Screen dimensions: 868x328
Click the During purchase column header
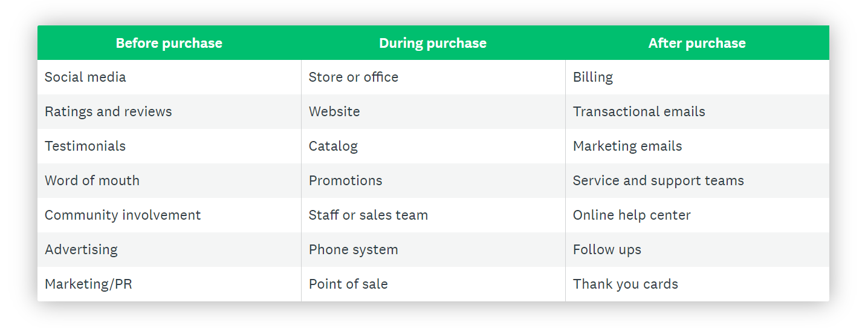point(433,43)
